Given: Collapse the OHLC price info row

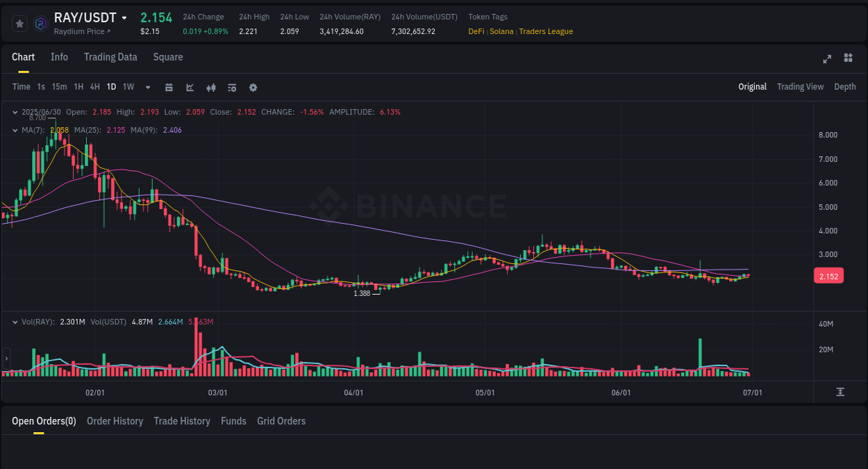Looking at the screenshot, I should point(15,111).
